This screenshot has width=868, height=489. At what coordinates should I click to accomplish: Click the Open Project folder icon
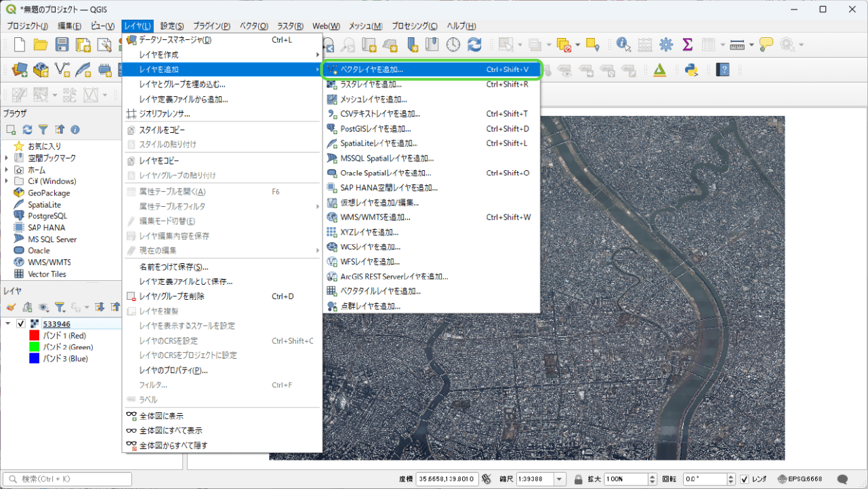(x=41, y=45)
